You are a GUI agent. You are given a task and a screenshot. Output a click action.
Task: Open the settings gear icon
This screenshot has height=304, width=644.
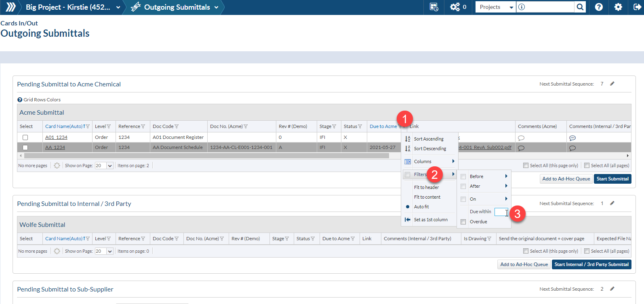pyautogui.click(x=618, y=7)
